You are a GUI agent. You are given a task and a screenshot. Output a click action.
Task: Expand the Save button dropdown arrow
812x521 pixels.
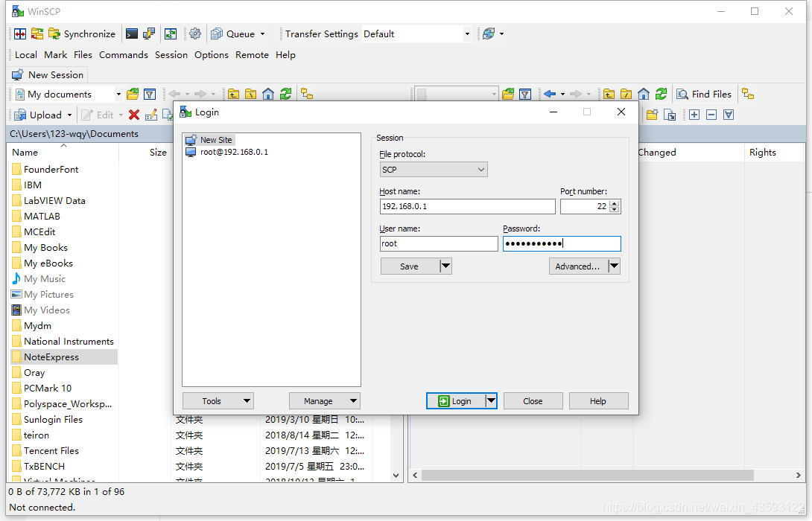tap(445, 266)
